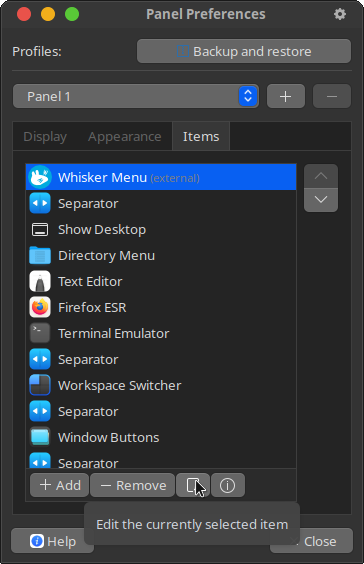Click the Workspace Switcher icon
364x564 pixels.
click(40, 385)
